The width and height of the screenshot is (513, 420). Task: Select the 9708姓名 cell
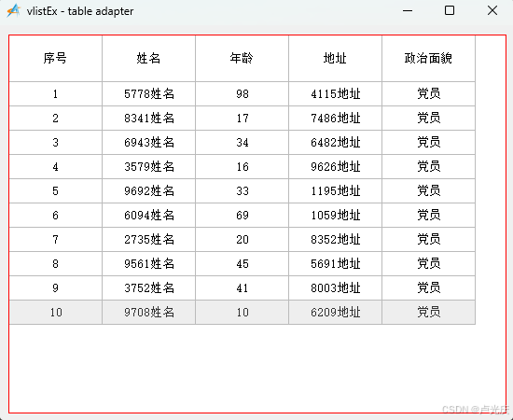point(149,313)
